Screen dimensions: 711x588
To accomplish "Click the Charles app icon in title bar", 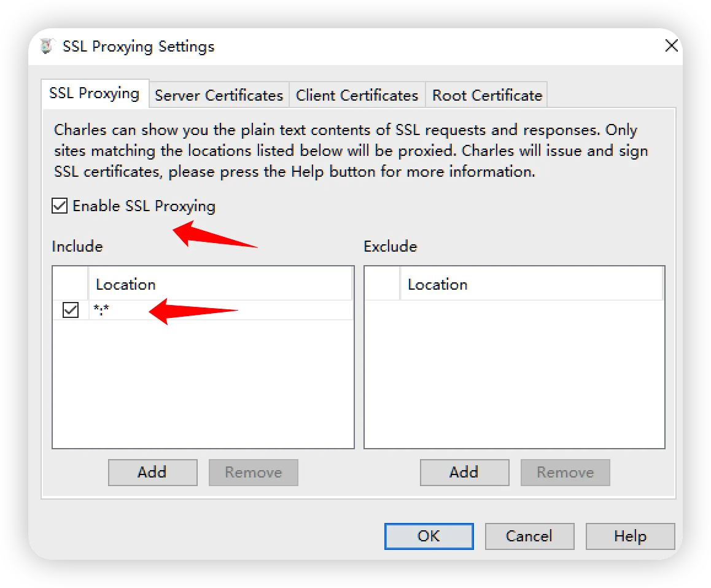I will point(47,47).
